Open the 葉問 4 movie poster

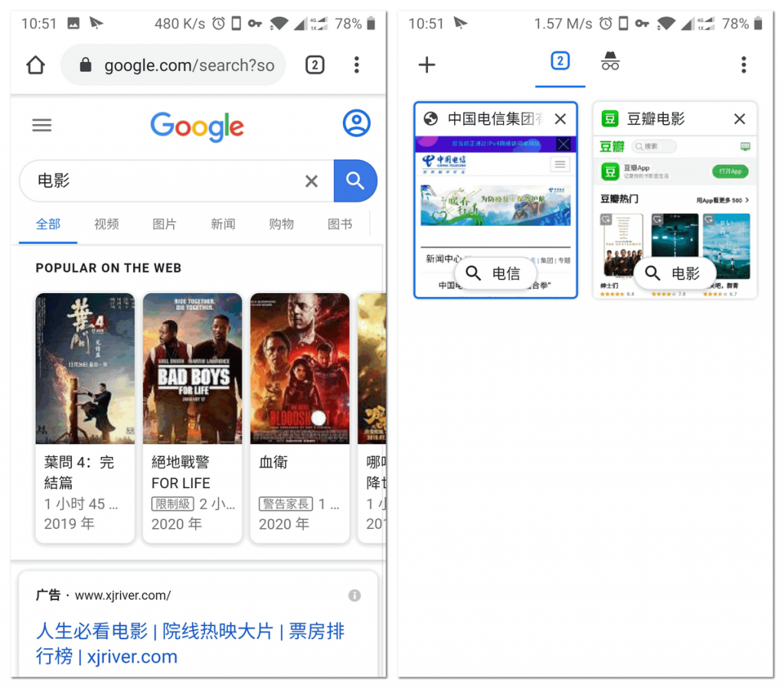[x=85, y=369]
